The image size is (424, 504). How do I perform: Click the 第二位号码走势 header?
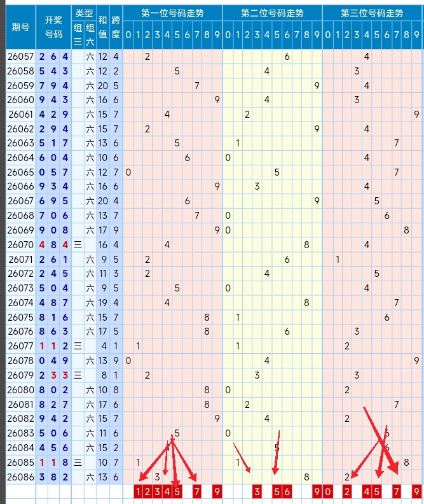272,13
